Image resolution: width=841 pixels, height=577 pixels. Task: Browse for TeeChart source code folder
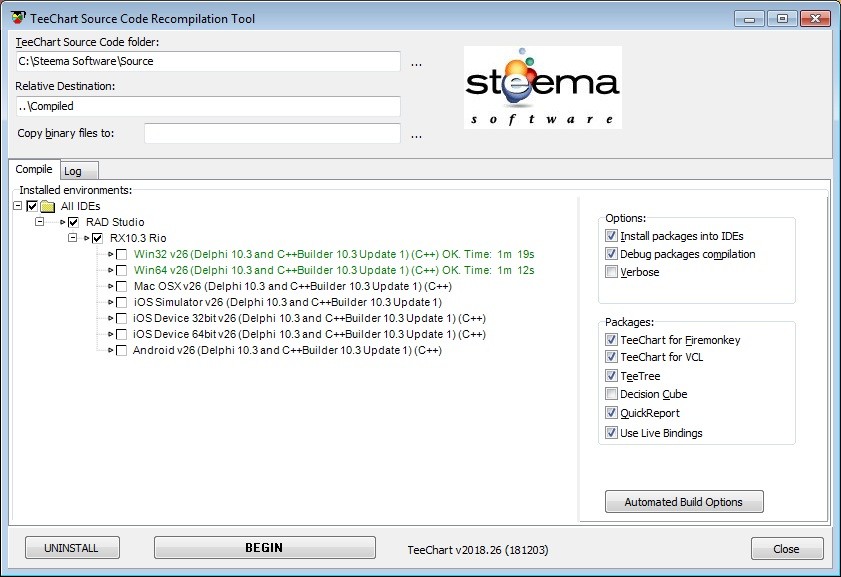coord(416,63)
